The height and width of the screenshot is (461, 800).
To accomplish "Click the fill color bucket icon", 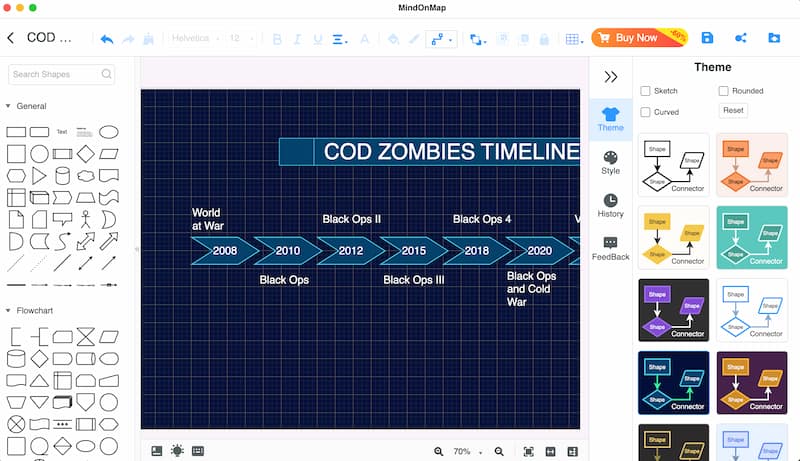I will (393, 39).
